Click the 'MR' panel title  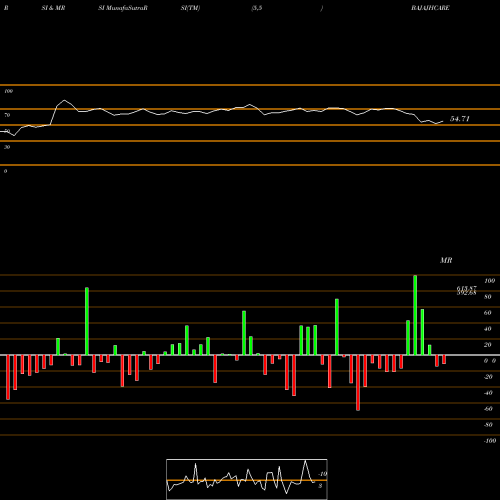446,260
